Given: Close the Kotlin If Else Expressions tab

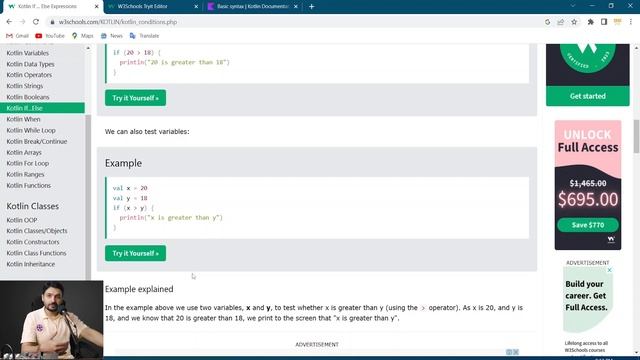Looking at the screenshot, I should click(x=96, y=7).
